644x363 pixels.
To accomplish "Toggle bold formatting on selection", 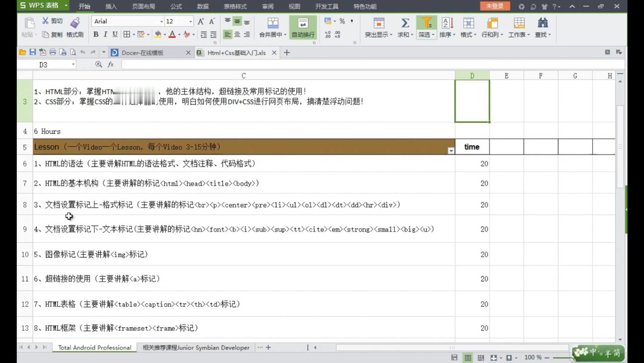I will point(95,34).
